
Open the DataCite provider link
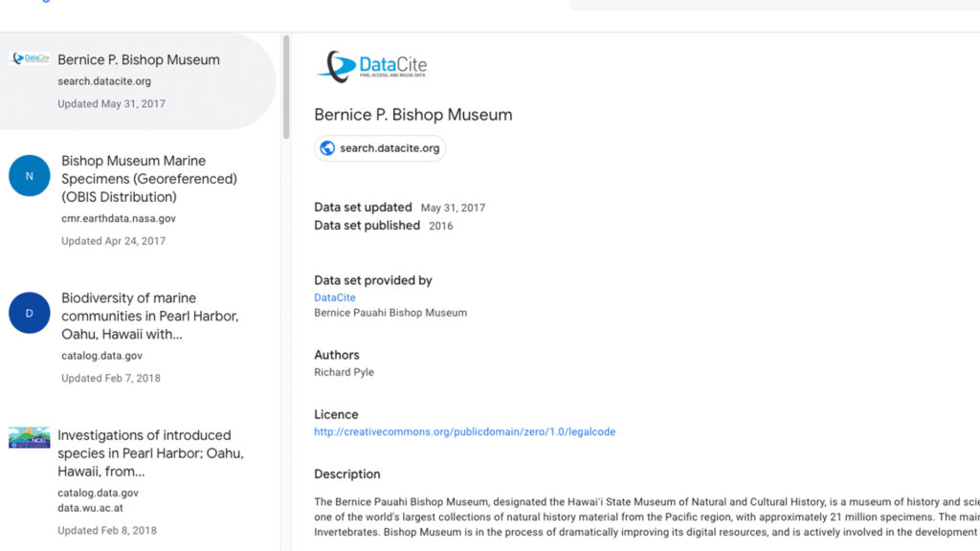335,298
